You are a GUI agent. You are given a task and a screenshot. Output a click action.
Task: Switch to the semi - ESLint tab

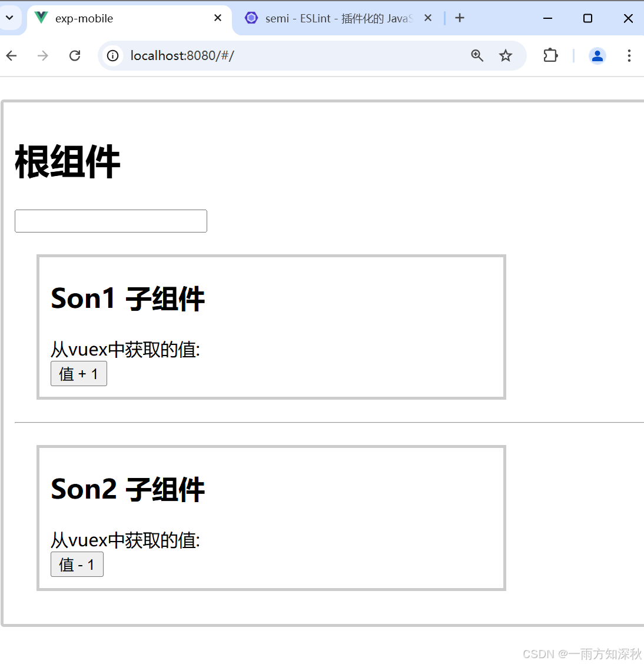[338, 18]
